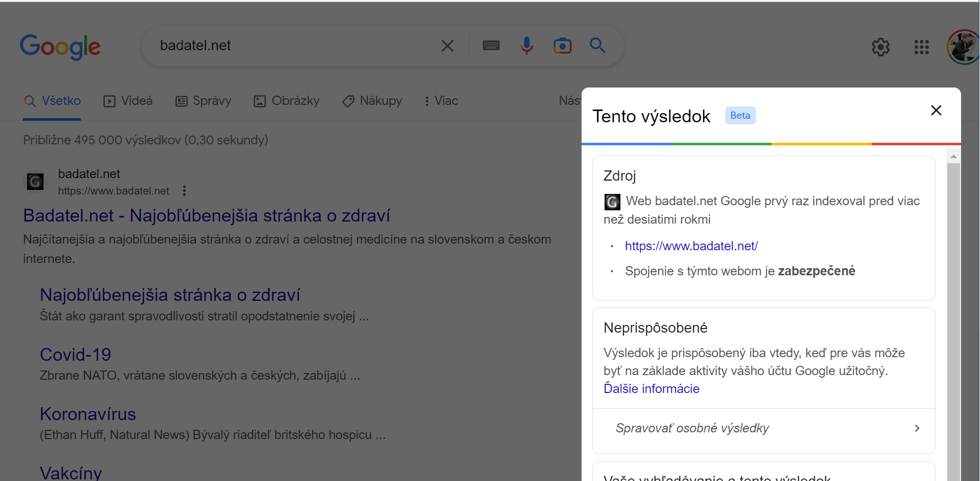This screenshot has height=481, width=980.
Task: Open Google settings gear icon
Action: pos(880,48)
